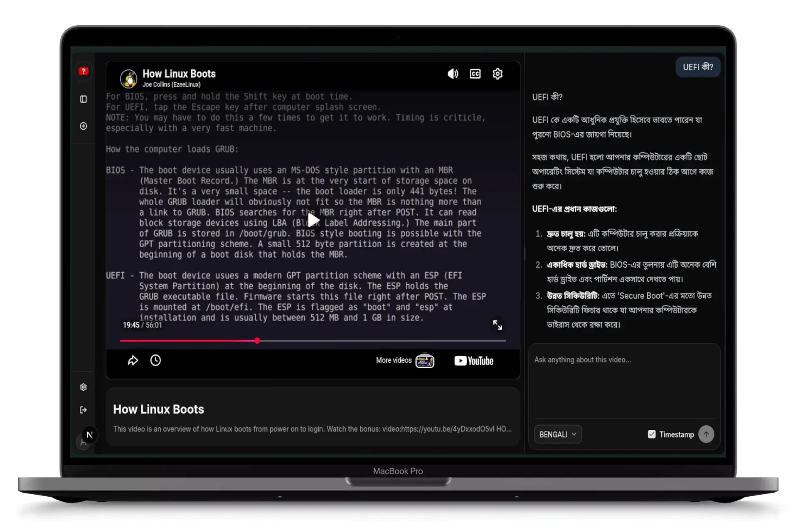This screenshot has height=532, width=798.
Task: Click the logout icon in sidebar
Action: (84, 410)
